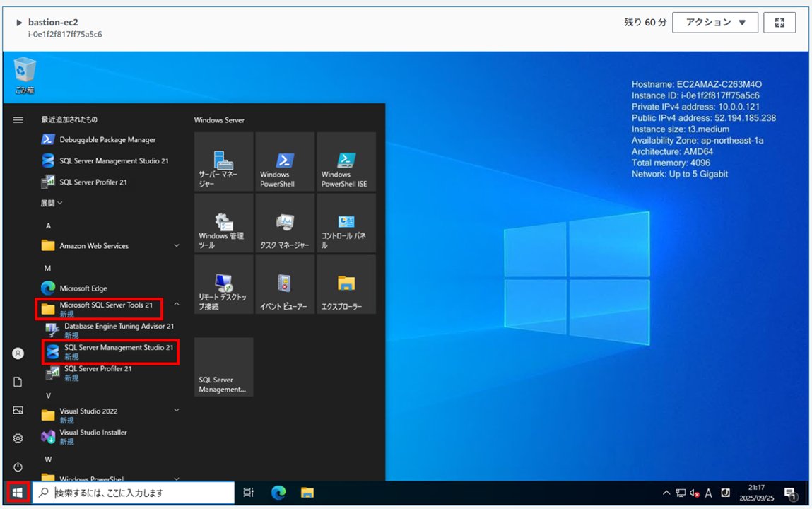Open Event Viewer tile
The height and width of the screenshot is (509, 812).
(x=285, y=284)
